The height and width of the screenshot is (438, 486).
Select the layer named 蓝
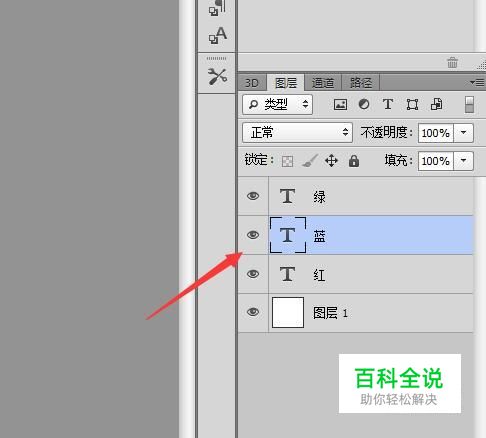pyautogui.click(x=371, y=235)
